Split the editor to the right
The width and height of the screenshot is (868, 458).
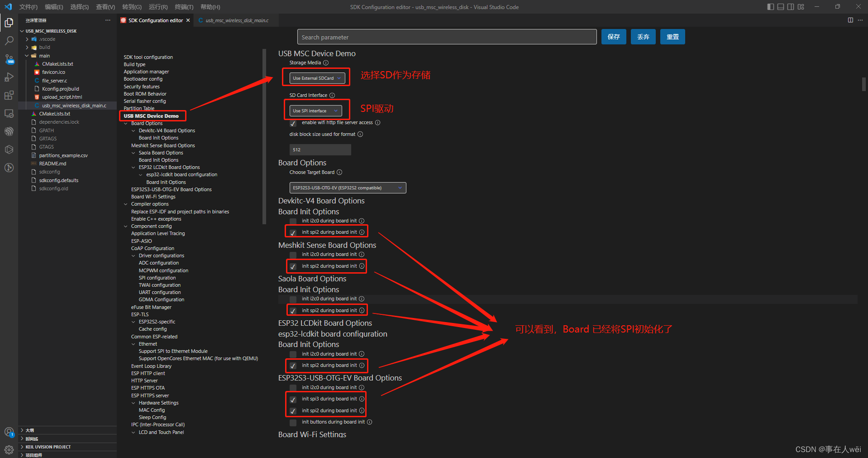click(x=850, y=20)
